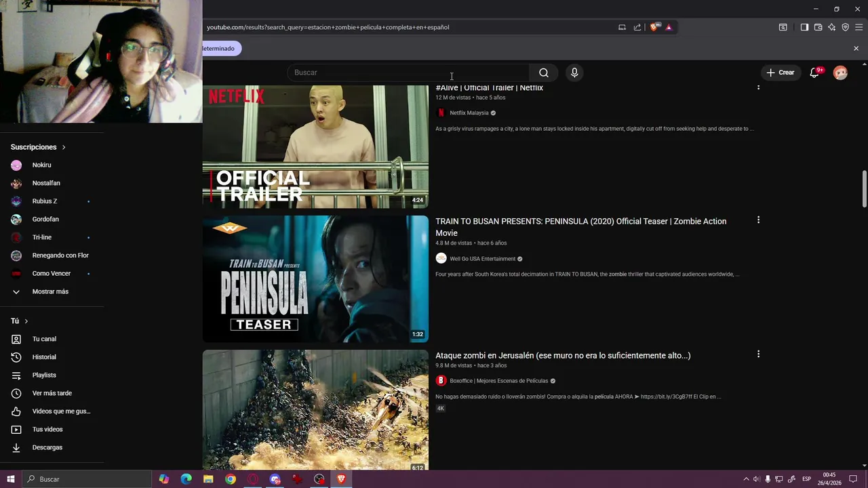This screenshot has height=488, width=868.
Task: Click the Well Go USA channel avatar
Action: coord(441,258)
